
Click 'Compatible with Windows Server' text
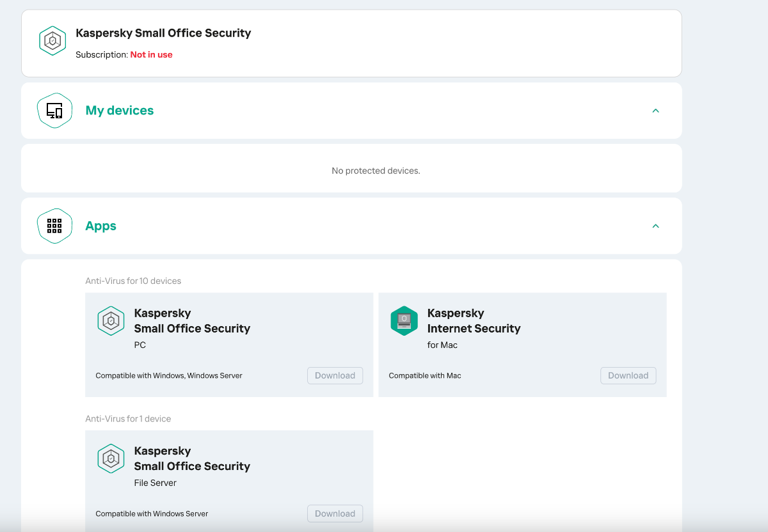tap(152, 513)
